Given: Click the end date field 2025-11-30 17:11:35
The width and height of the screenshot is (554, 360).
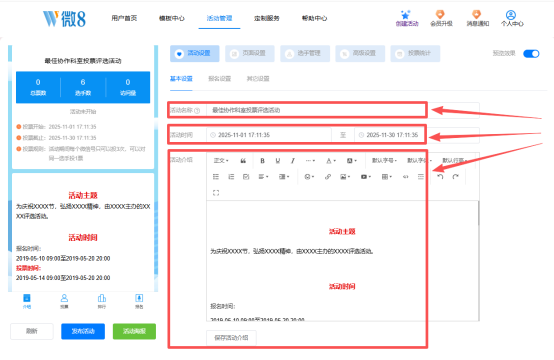Looking at the screenshot, I should coord(417,135).
